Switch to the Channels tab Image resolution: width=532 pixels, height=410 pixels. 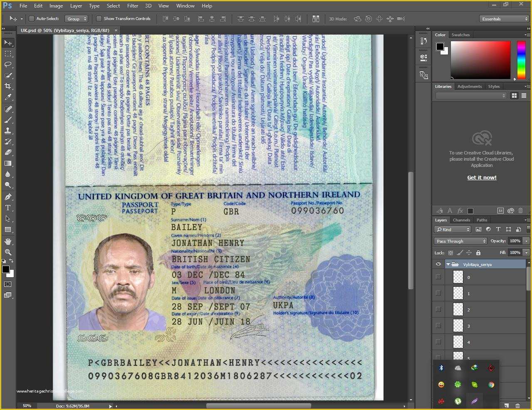click(x=461, y=220)
